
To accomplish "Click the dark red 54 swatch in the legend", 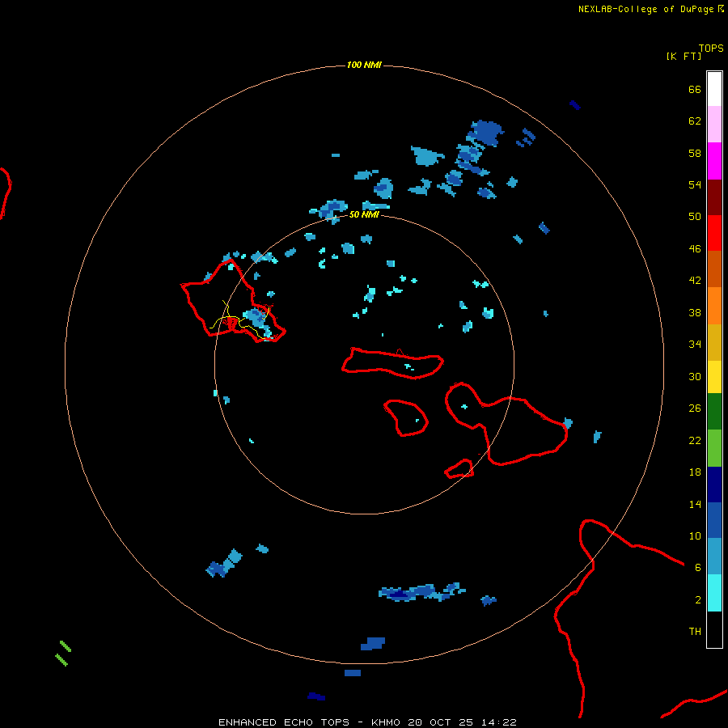I will pos(714,197).
